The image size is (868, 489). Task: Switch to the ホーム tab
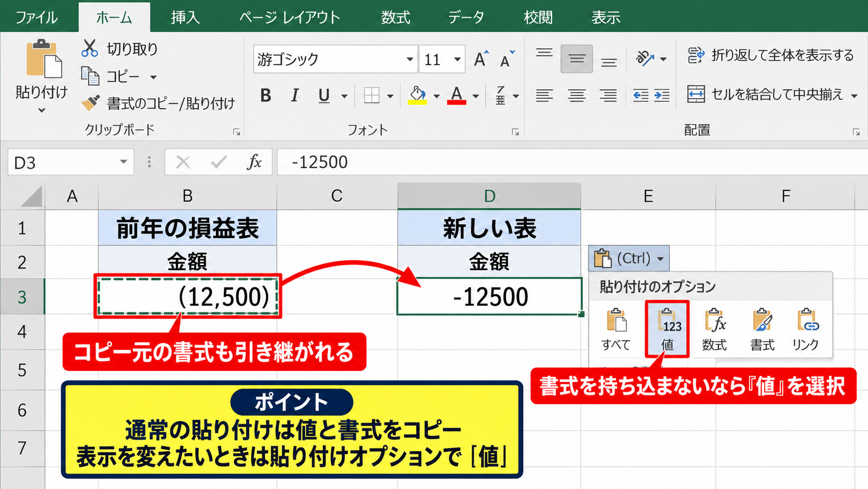pyautogui.click(x=114, y=17)
